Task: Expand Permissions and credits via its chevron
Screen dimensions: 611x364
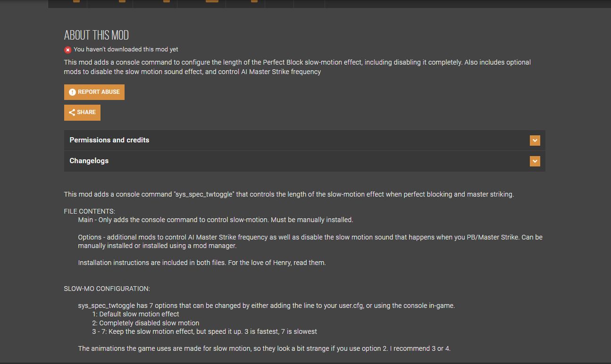Action: [535, 141]
